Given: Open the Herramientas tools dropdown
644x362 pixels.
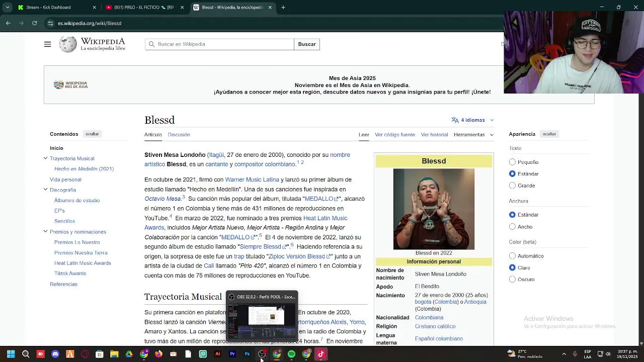Looking at the screenshot, I should point(473,135).
